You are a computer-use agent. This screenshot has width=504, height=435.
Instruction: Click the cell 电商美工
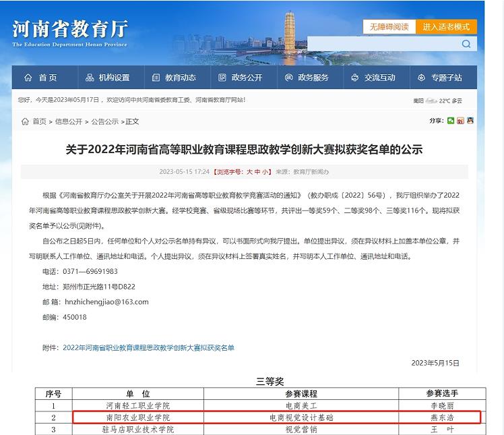[301, 406]
